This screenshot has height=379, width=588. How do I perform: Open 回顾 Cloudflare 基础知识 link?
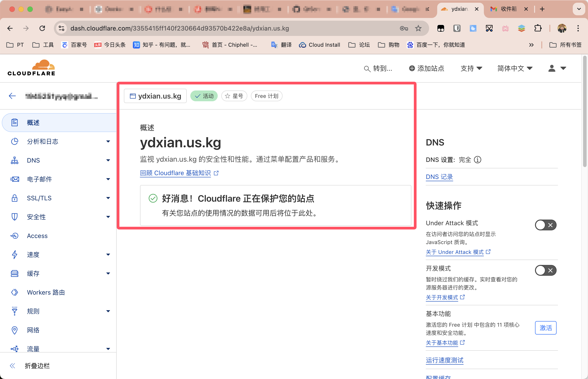(179, 173)
